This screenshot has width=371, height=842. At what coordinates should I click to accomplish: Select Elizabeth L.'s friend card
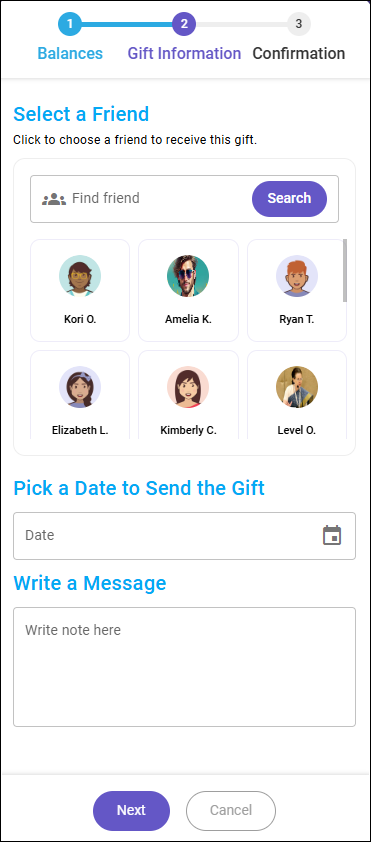pyautogui.click(x=80, y=395)
